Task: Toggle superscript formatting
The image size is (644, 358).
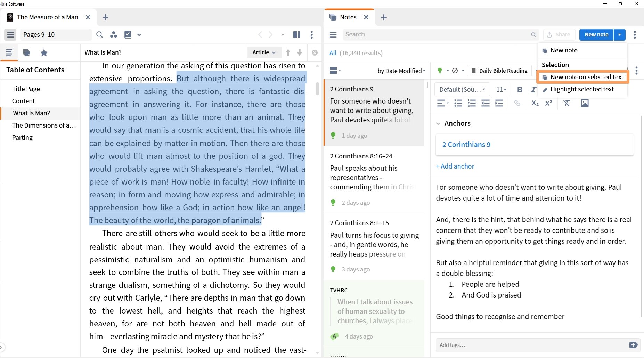Action: 548,103
